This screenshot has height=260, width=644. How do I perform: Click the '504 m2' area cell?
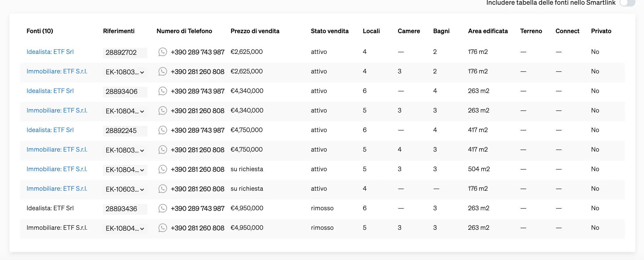[x=479, y=169]
